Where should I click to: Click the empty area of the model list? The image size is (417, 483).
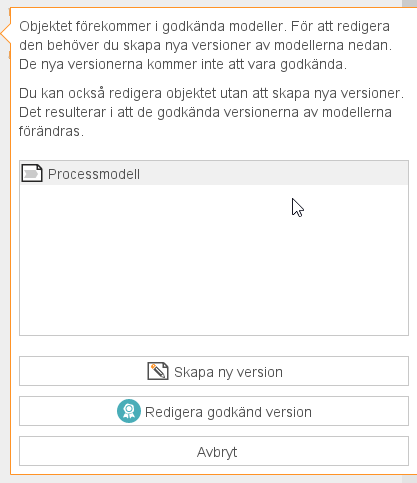click(x=214, y=260)
